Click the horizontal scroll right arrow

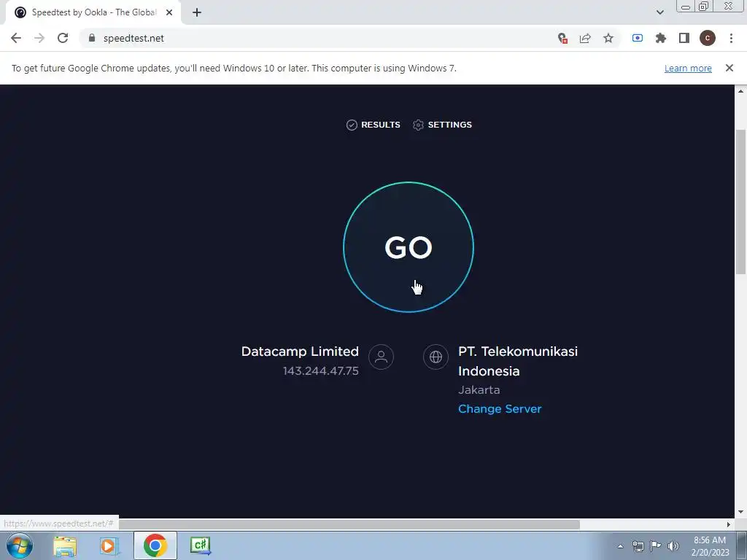729,524
